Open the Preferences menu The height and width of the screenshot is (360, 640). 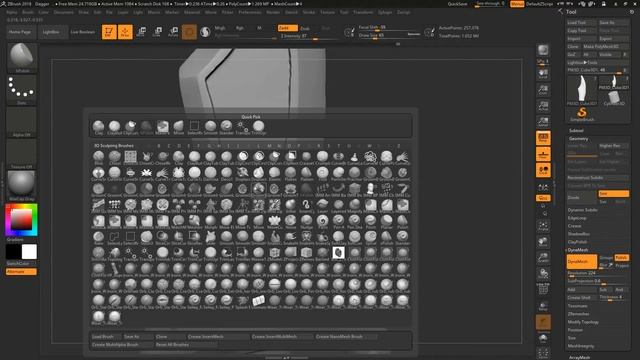250,12
